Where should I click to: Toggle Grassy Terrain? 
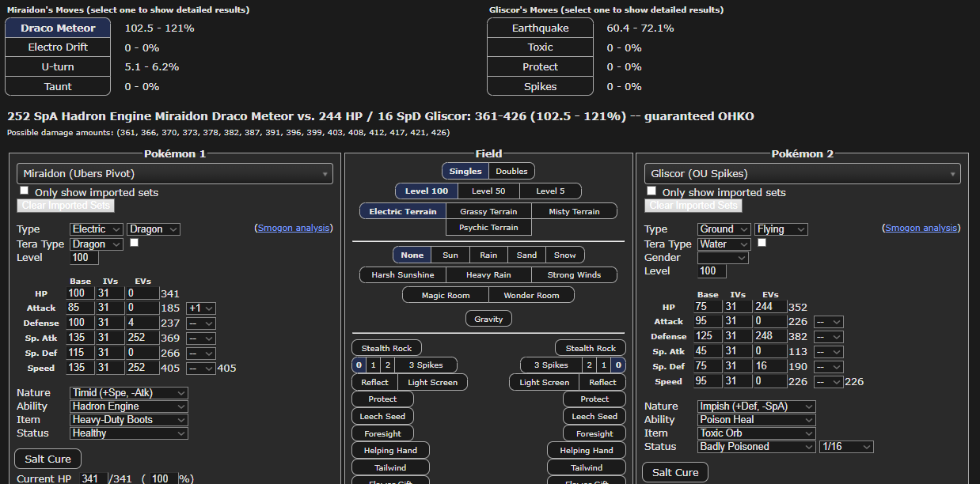click(488, 212)
